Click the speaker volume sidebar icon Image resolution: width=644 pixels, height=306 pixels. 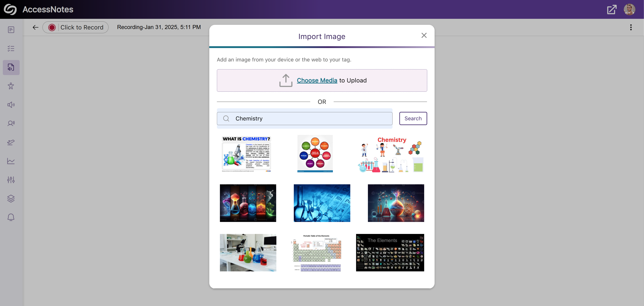[x=11, y=105]
